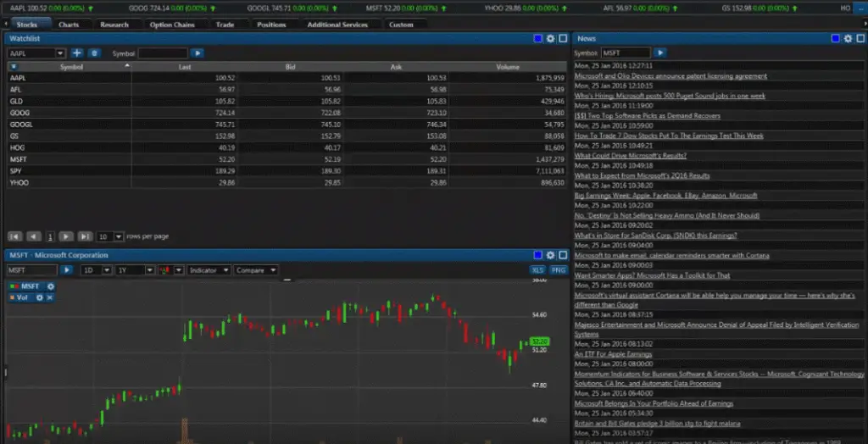Add a new watchlist with the plus icon
868x444 pixels.
click(77, 53)
